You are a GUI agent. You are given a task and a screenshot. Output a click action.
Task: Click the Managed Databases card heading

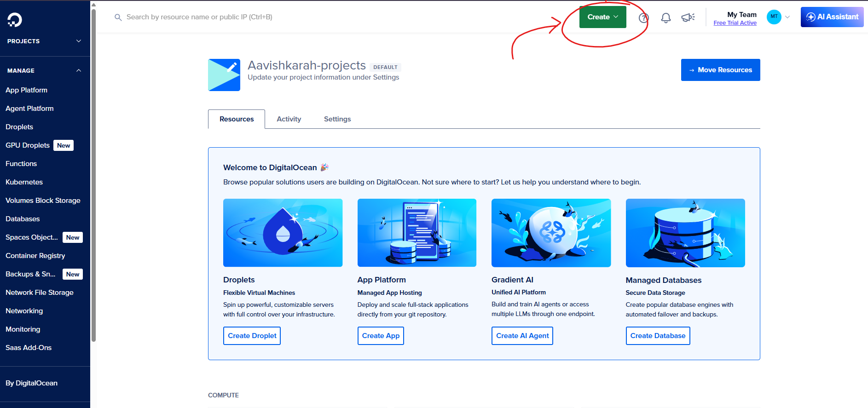[x=664, y=280]
